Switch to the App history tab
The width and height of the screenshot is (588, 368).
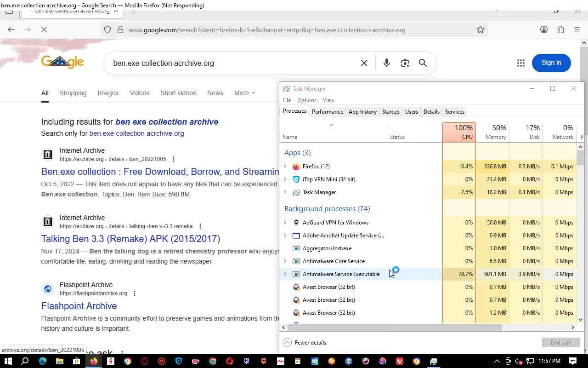click(362, 112)
